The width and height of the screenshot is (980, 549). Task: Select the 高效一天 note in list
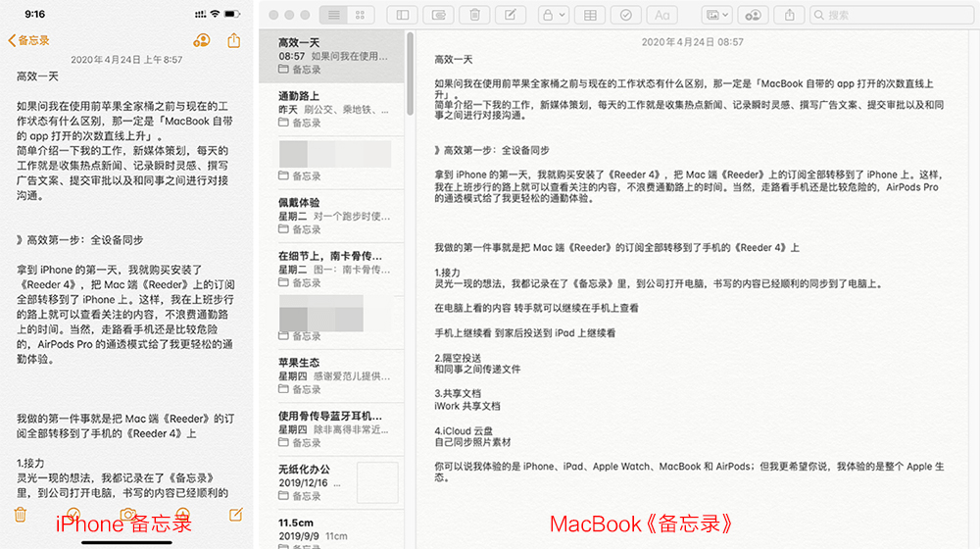coord(332,56)
